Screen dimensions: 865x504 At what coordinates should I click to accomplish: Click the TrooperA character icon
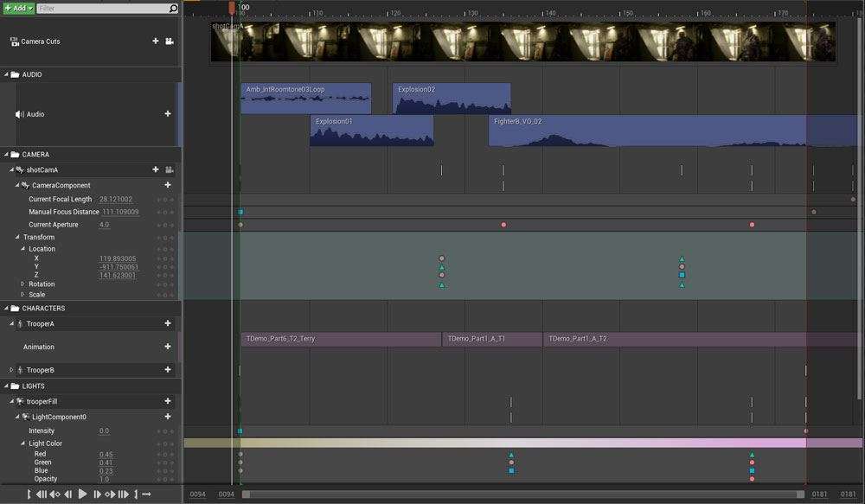coord(20,324)
